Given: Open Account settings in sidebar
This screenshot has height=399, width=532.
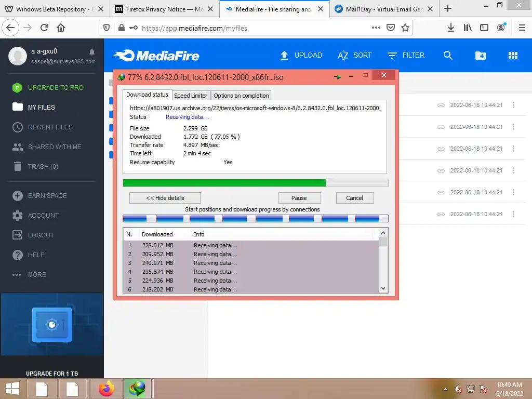Looking at the screenshot, I should tap(35, 216).
